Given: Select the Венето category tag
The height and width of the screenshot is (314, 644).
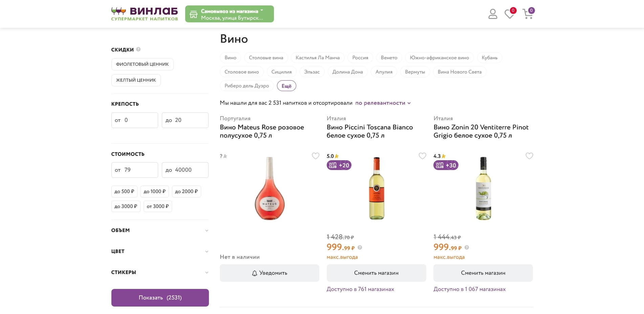Looking at the screenshot, I should (389, 58).
